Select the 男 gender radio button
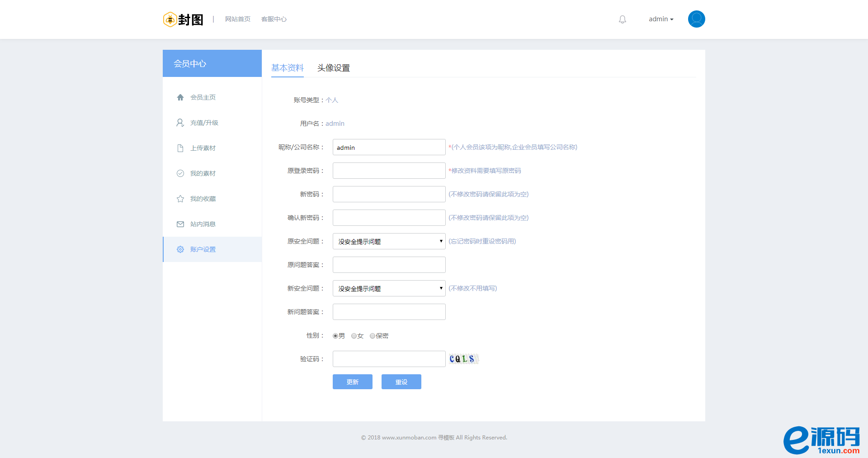The height and width of the screenshot is (458, 868). pos(335,336)
